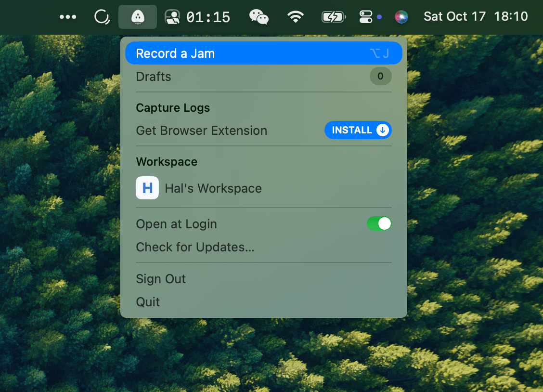Click the H workspace avatar icon
543x392 pixels.
(x=147, y=188)
